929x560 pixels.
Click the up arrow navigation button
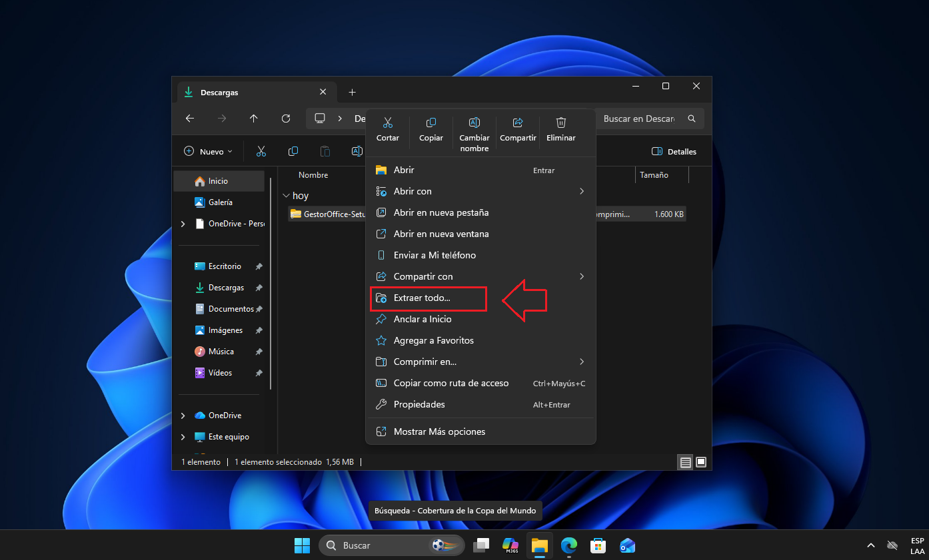click(254, 119)
